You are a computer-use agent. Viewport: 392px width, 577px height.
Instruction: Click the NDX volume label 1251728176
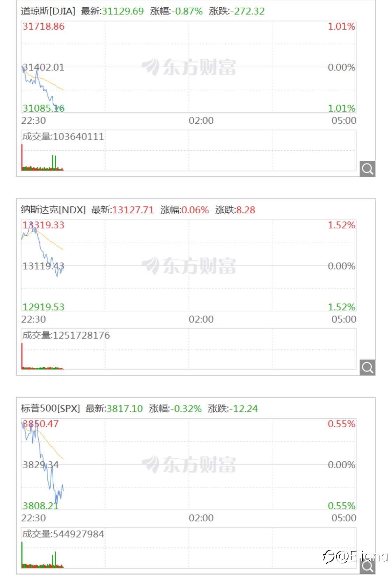66,335
